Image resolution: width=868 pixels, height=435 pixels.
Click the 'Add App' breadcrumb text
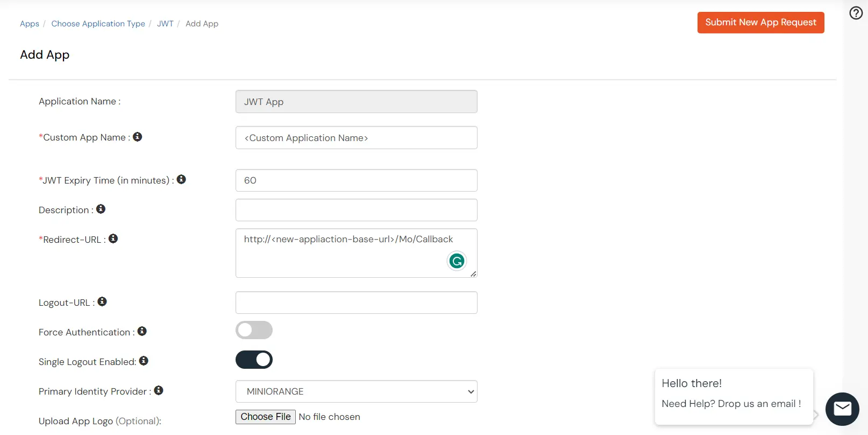pos(202,24)
